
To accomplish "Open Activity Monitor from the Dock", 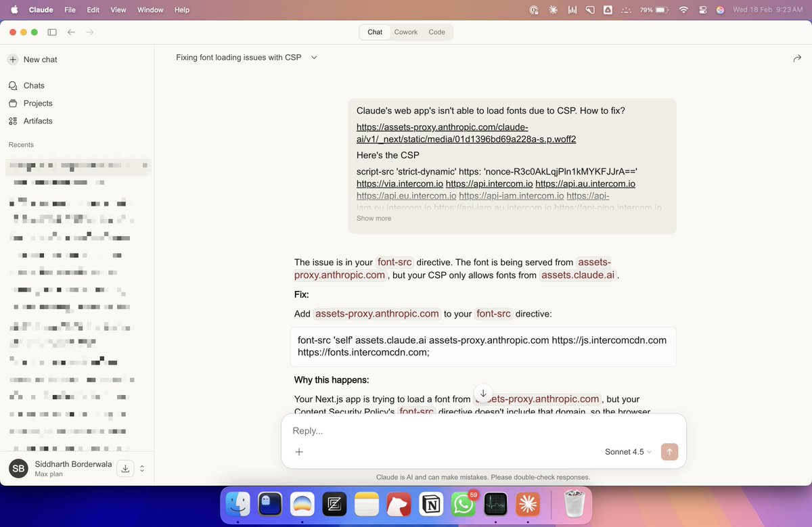I will coord(495,504).
